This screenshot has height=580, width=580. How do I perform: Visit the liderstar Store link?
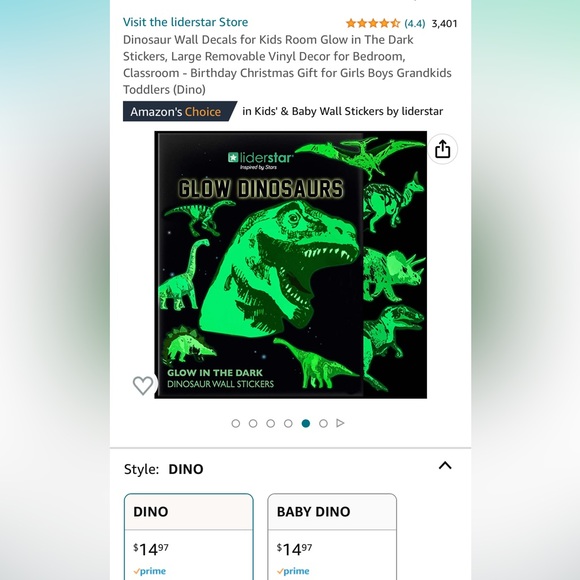tap(185, 22)
